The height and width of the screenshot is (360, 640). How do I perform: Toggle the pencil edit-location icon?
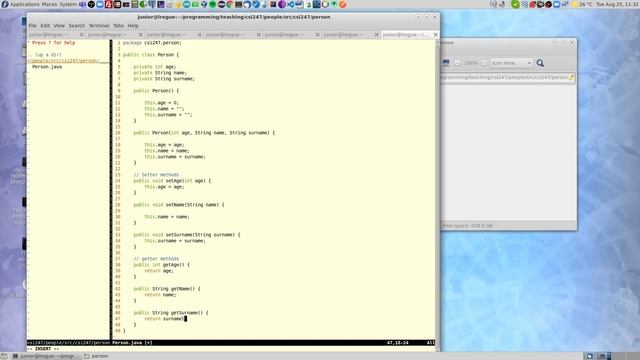point(571,77)
